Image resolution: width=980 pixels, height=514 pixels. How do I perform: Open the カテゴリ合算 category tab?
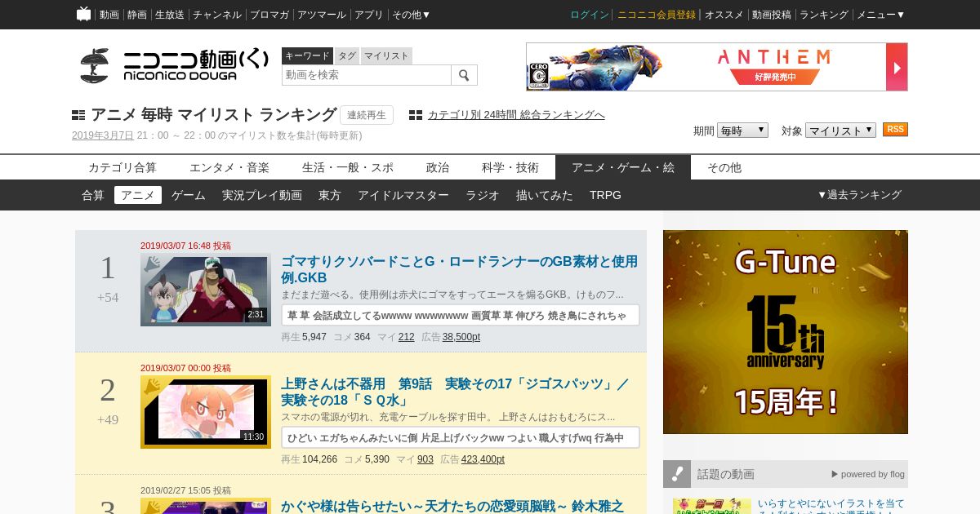122,167
